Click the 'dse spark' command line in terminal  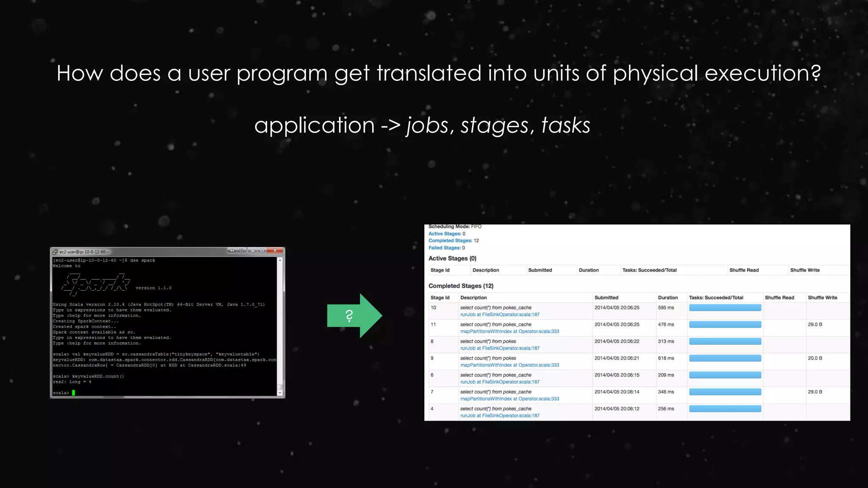pyautogui.click(x=104, y=261)
